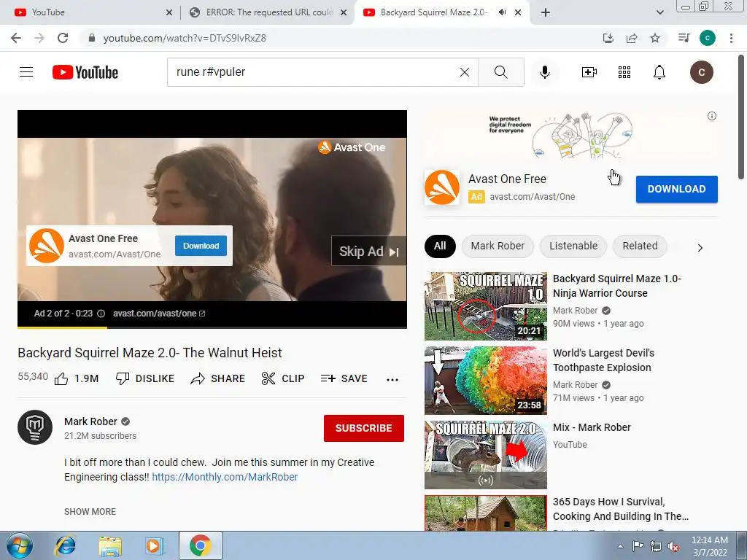Select the All filter chip

tap(440, 246)
